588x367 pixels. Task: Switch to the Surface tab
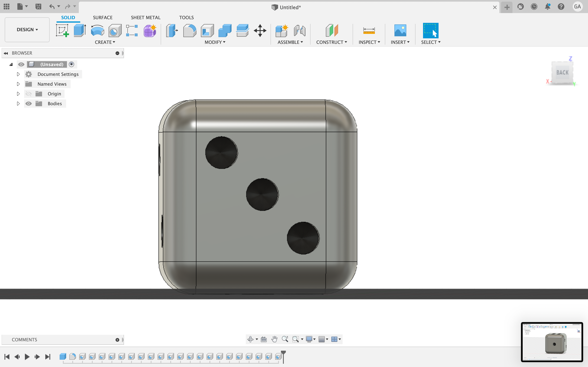click(x=102, y=17)
